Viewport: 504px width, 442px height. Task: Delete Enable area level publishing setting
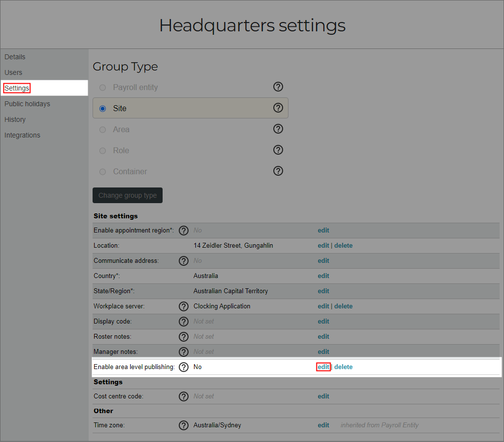[x=343, y=367]
